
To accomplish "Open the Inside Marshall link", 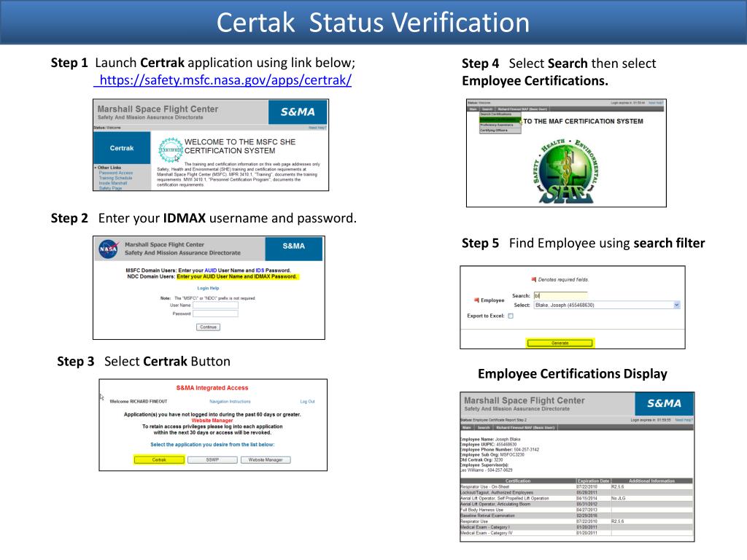I will (x=113, y=183).
